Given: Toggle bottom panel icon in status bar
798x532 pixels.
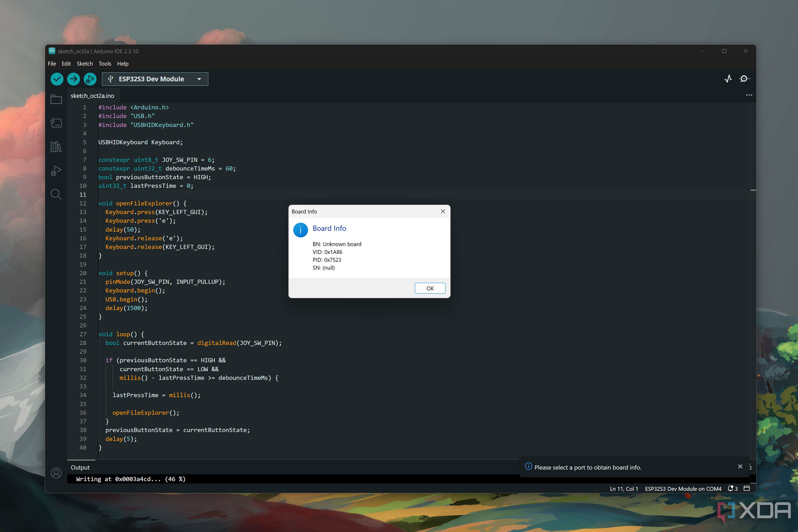Looking at the screenshot, I should (x=746, y=489).
